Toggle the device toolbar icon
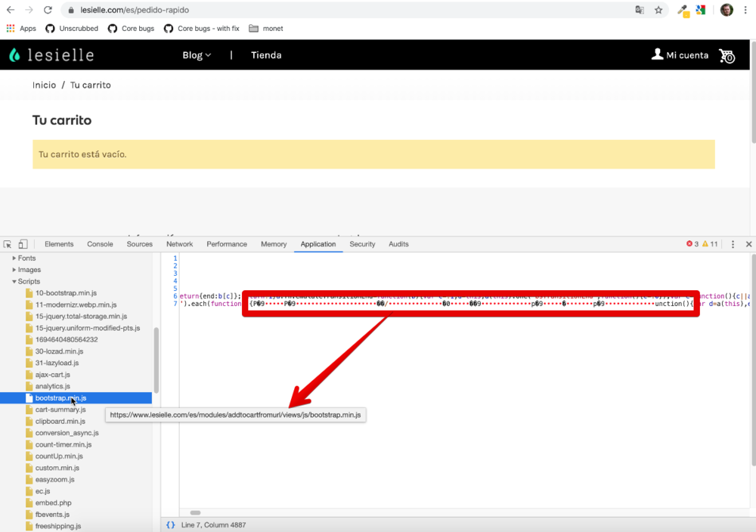Viewport: 756px width, 532px height. pyautogui.click(x=23, y=244)
